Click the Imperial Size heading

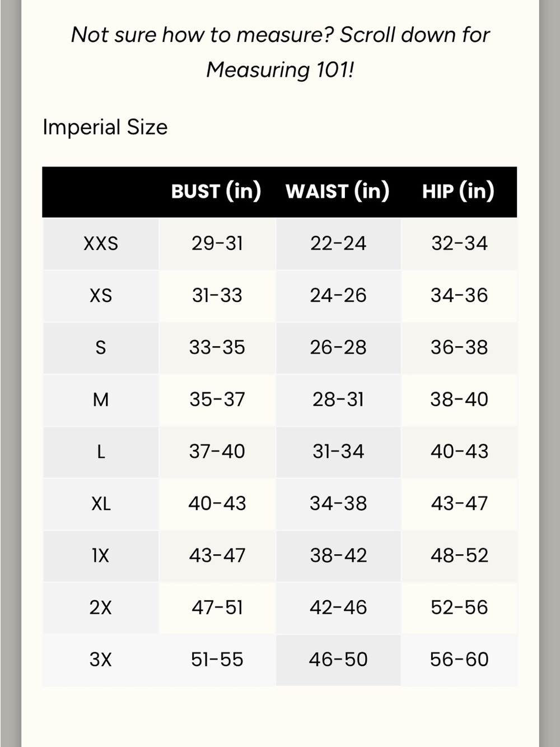(x=105, y=127)
